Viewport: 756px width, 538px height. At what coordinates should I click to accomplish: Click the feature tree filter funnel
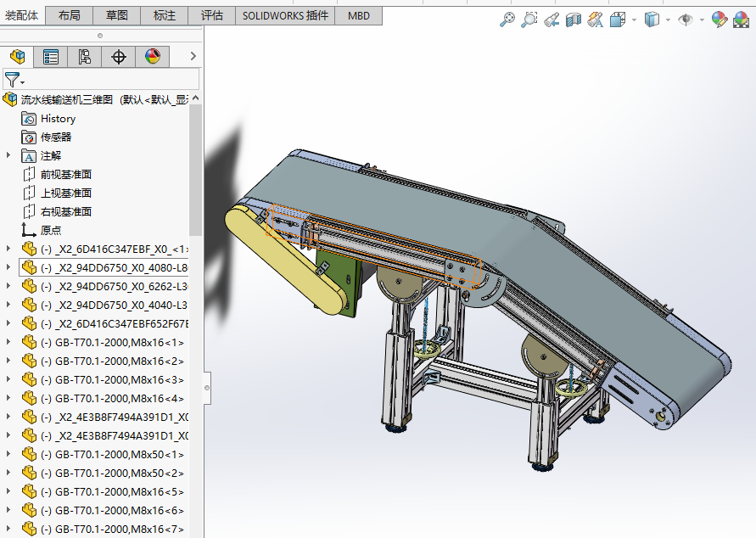pos(13,80)
